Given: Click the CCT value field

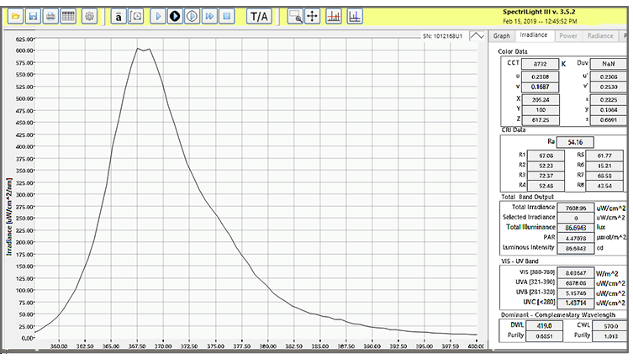Looking at the screenshot, I should click(x=539, y=63).
